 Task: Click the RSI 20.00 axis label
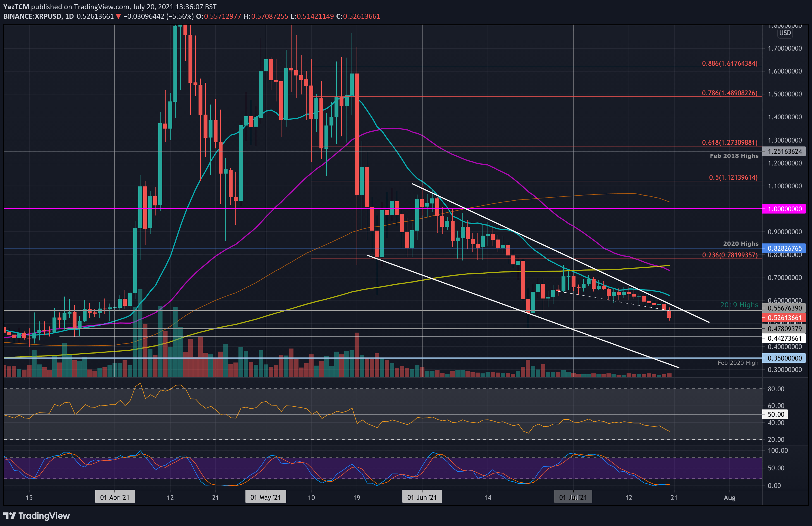pos(776,440)
